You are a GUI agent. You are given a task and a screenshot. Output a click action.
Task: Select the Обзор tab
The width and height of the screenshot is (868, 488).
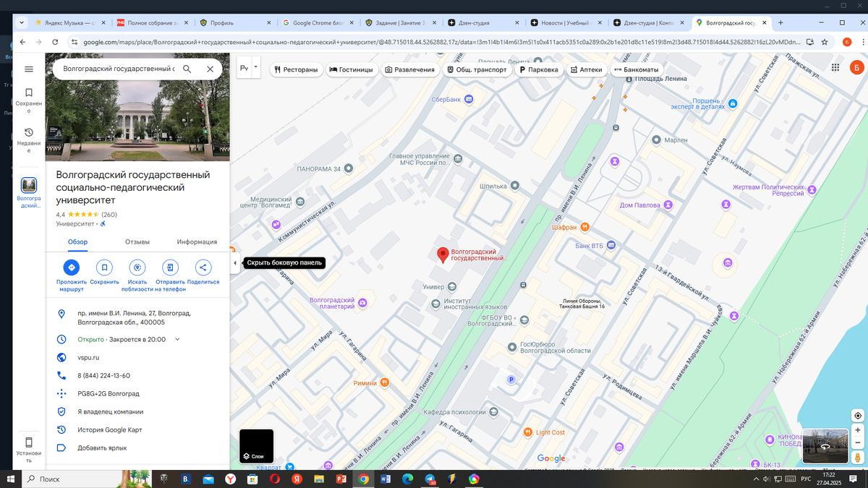click(x=77, y=242)
